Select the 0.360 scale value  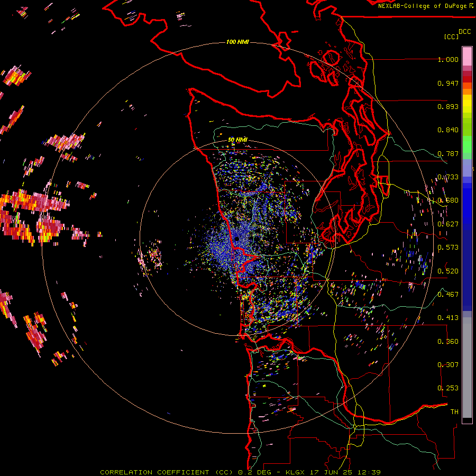point(448,342)
